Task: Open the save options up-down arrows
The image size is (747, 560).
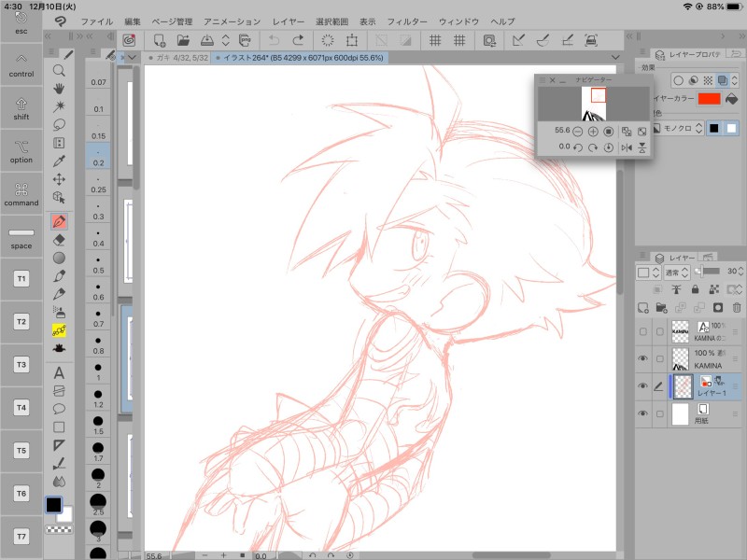Action: click(225, 40)
